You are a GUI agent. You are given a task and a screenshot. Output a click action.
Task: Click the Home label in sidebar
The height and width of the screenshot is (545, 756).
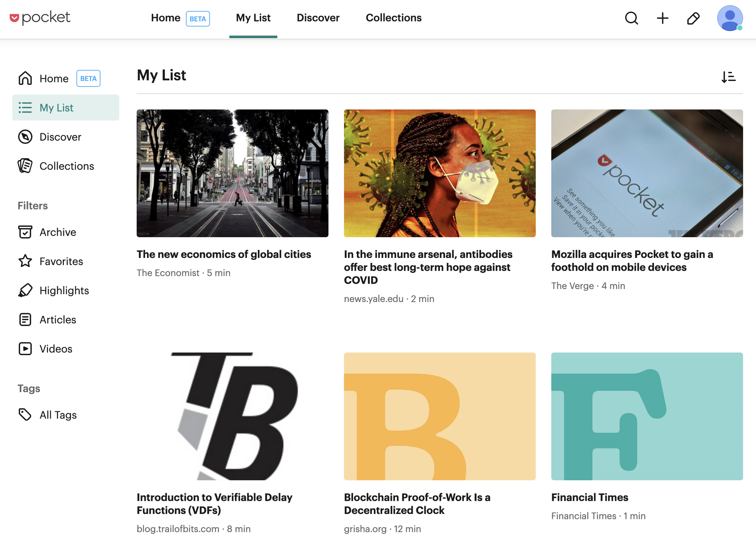[x=54, y=79]
